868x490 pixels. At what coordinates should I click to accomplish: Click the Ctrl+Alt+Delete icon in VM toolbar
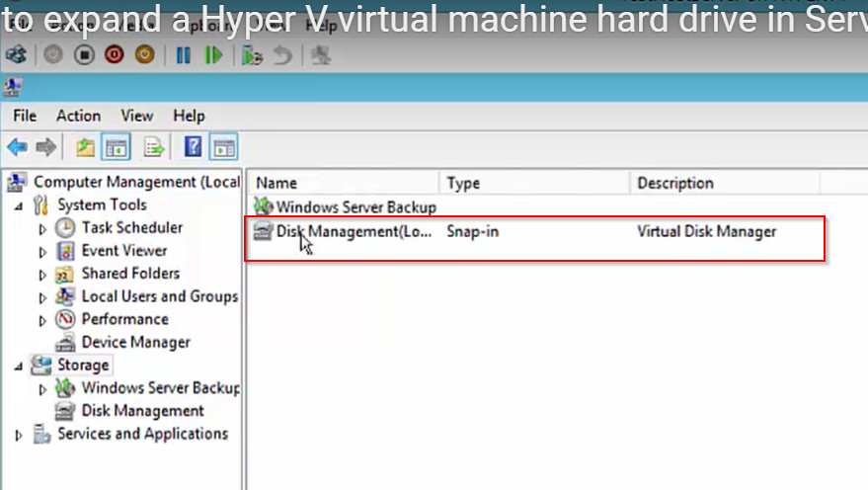coord(16,54)
